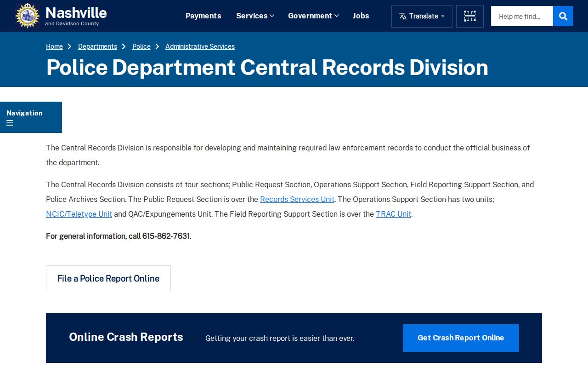This screenshot has width=588, height=368.
Task: Open the Translate dropdown
Action: click(422, 16)
